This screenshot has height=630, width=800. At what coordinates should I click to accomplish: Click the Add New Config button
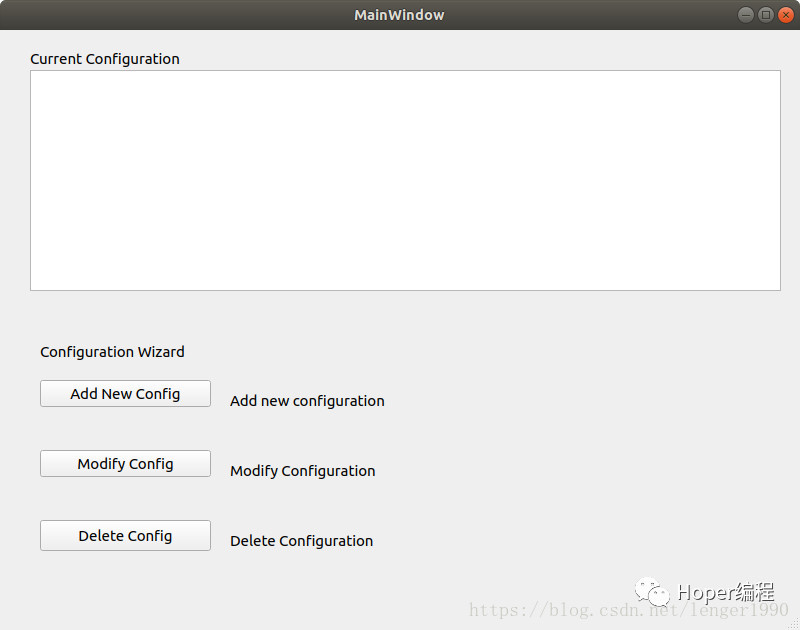pyautogui.click(x=125, y=393)
